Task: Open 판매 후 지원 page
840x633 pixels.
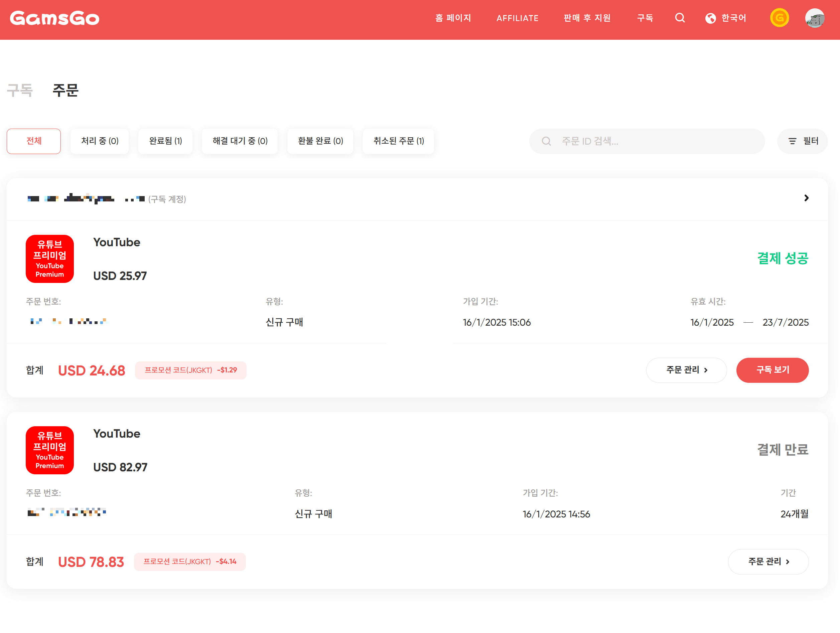Action: [x=587, y=18]
